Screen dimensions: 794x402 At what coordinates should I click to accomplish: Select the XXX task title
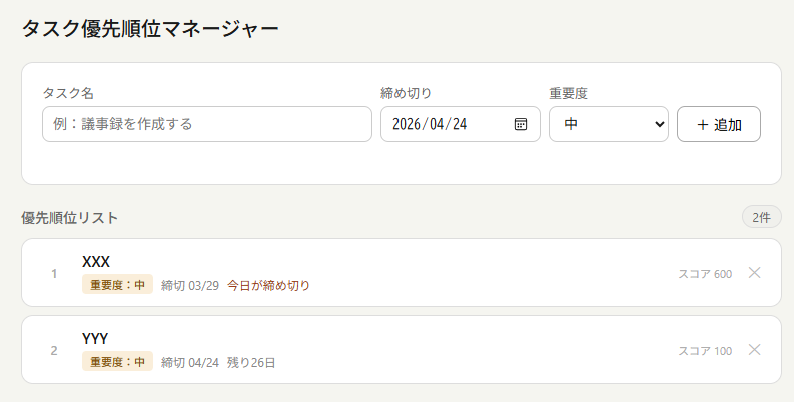pyautogui.click(x=96, y=261)
